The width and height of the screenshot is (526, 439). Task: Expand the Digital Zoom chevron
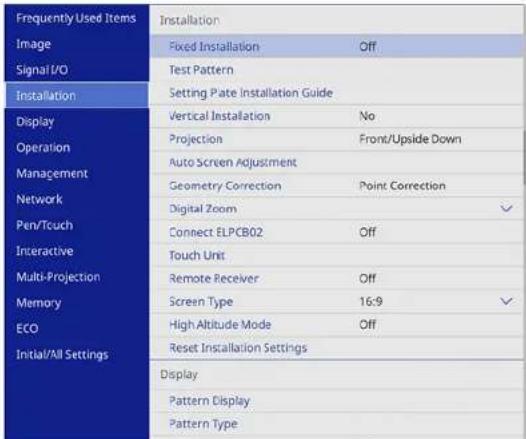coord(506,209)
